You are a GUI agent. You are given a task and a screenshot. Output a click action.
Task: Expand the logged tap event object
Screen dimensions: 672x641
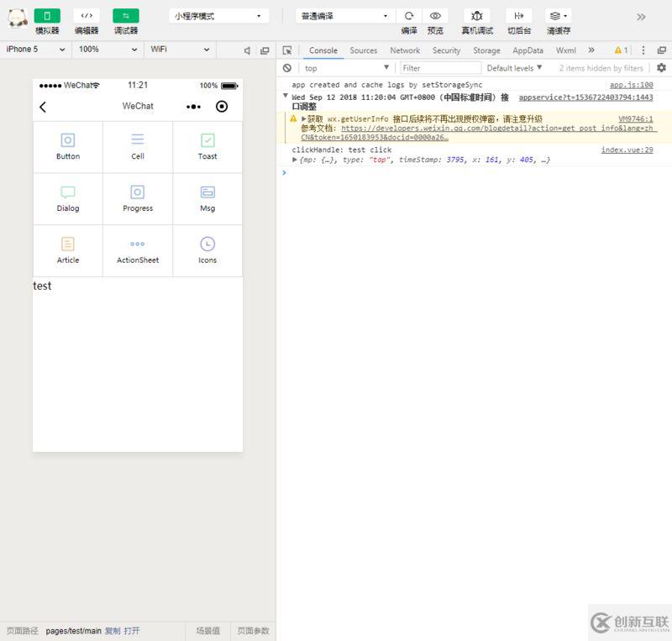point(295,160)
